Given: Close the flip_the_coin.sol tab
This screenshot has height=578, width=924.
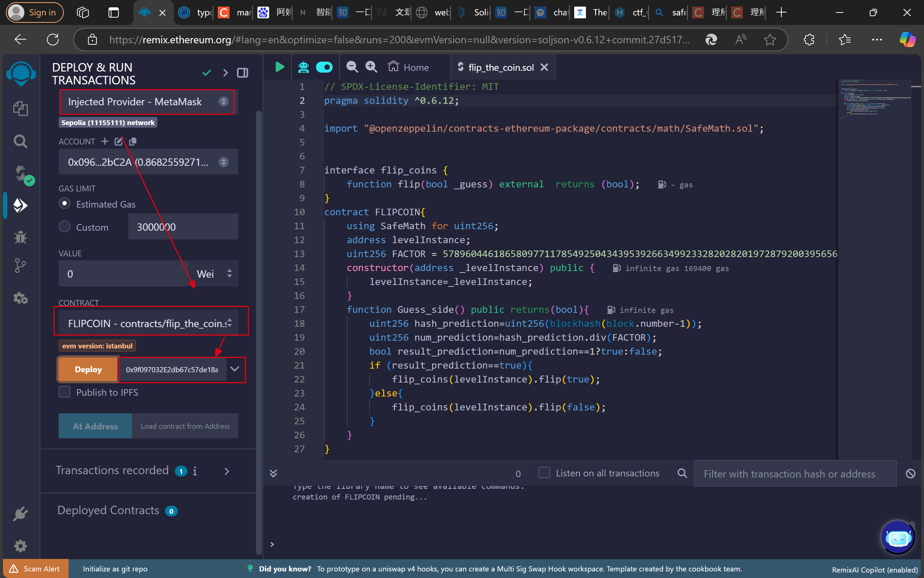Looking at the screenshot, I should [x=544, y=67].
